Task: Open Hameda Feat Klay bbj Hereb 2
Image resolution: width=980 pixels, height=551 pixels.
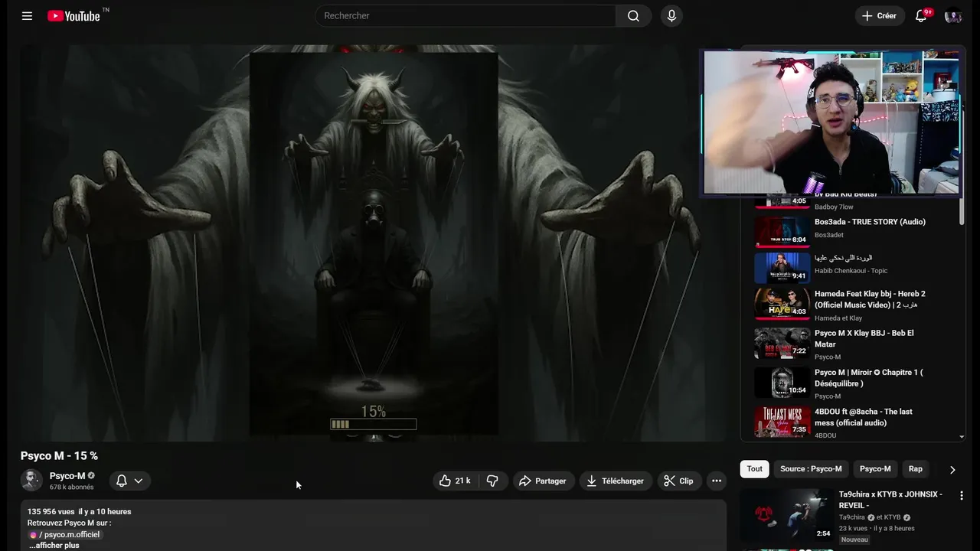Action: coord(850,305)
